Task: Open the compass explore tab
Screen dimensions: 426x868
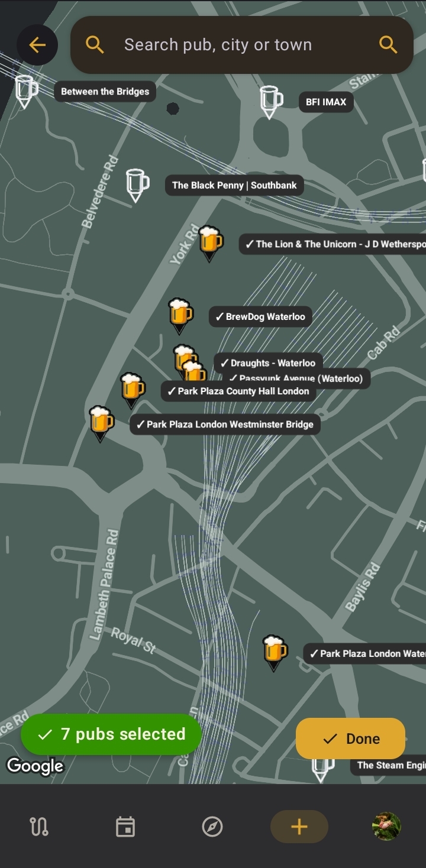Action: (x=212, y=827)
